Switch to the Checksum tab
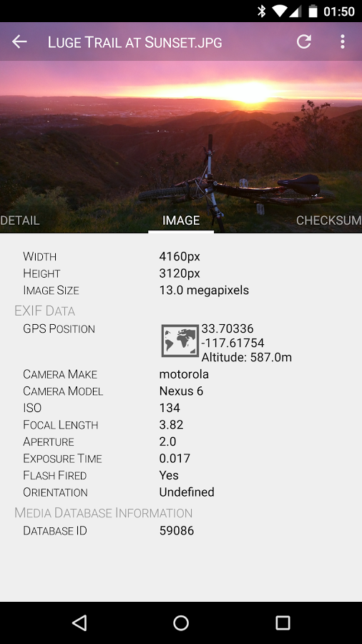The image size is (362, 644). [329, 220]
